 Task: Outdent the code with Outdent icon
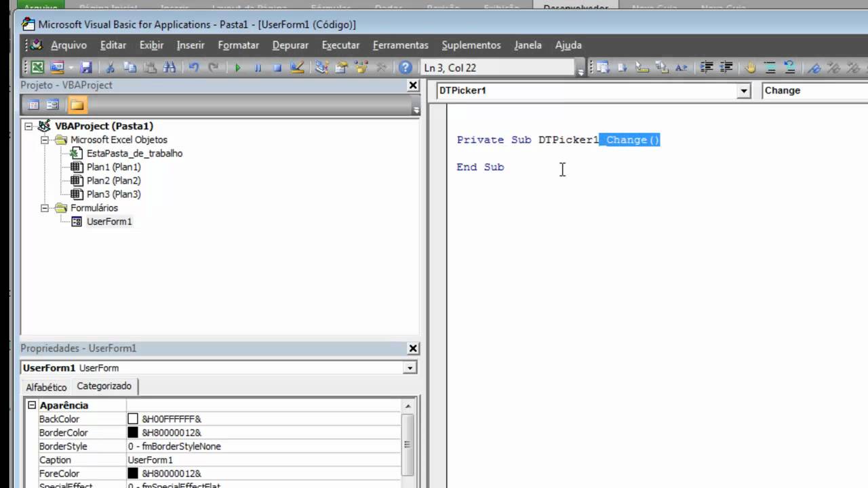click(726, 68)
